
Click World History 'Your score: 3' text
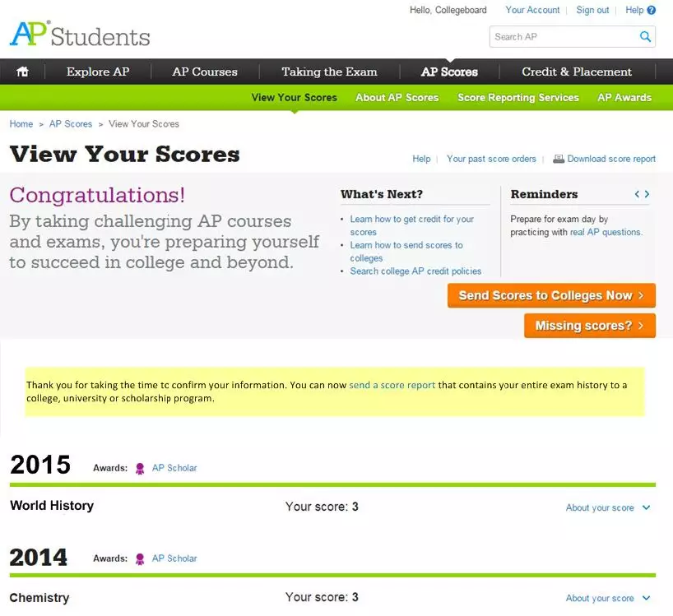point(322,507)
